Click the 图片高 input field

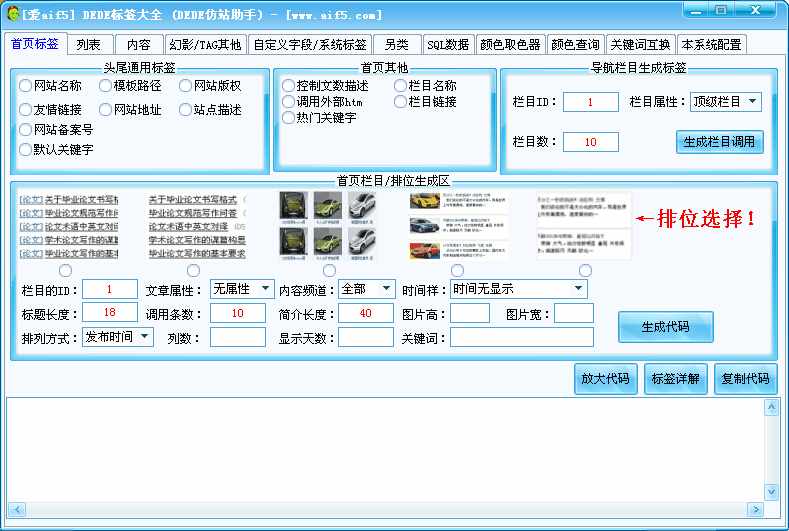click(470, 313)
